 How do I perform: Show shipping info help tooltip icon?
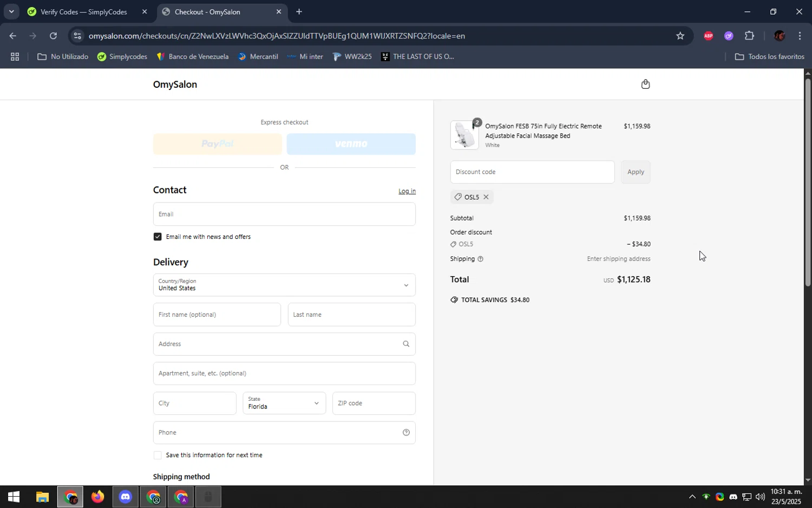point(480,259)
